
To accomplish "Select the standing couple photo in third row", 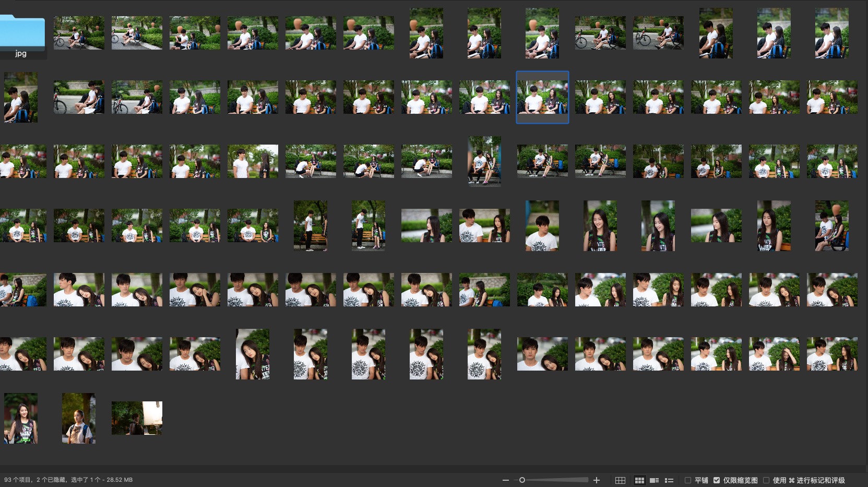I will point(253,161).
